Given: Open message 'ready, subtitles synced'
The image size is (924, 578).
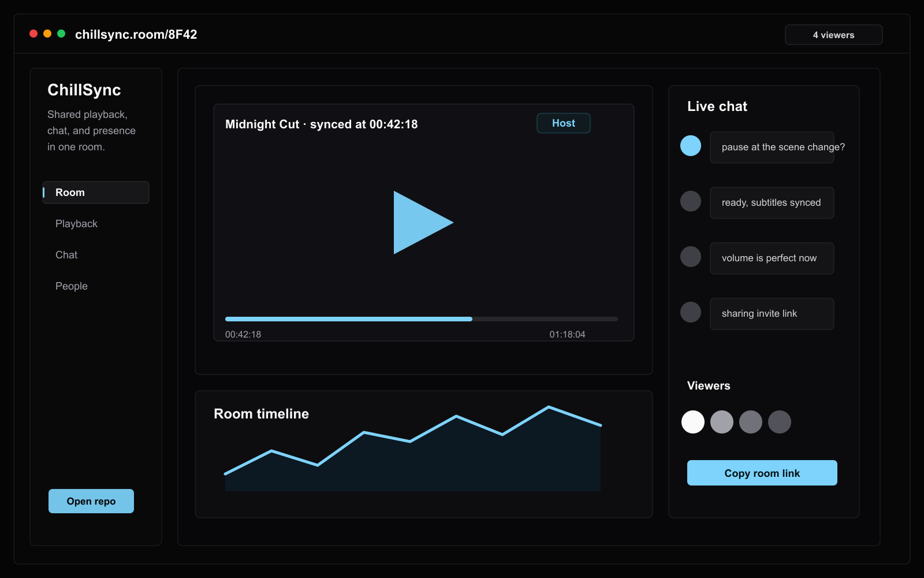Looking at the screenshot, I should coord(772,203).
